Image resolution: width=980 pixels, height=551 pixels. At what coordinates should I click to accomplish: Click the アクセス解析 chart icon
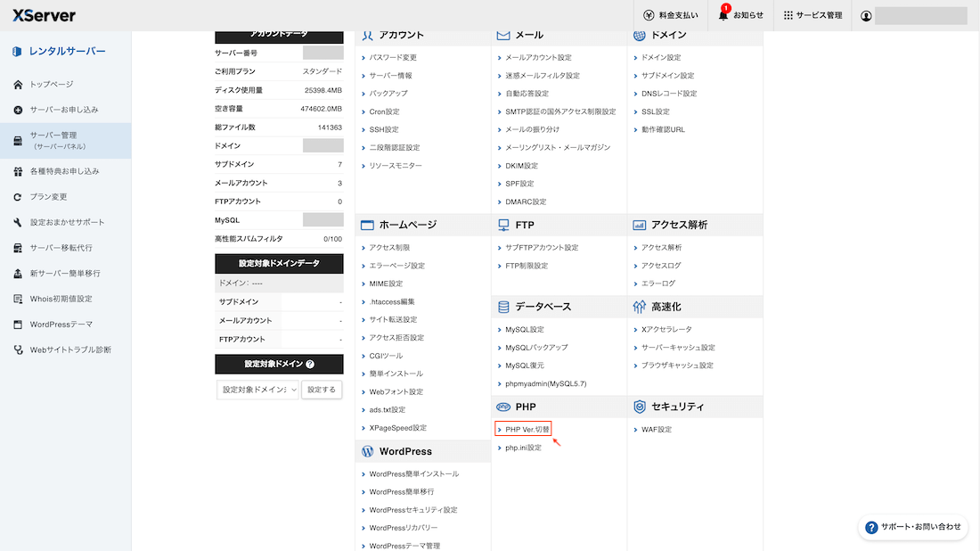tap(639, 226)
